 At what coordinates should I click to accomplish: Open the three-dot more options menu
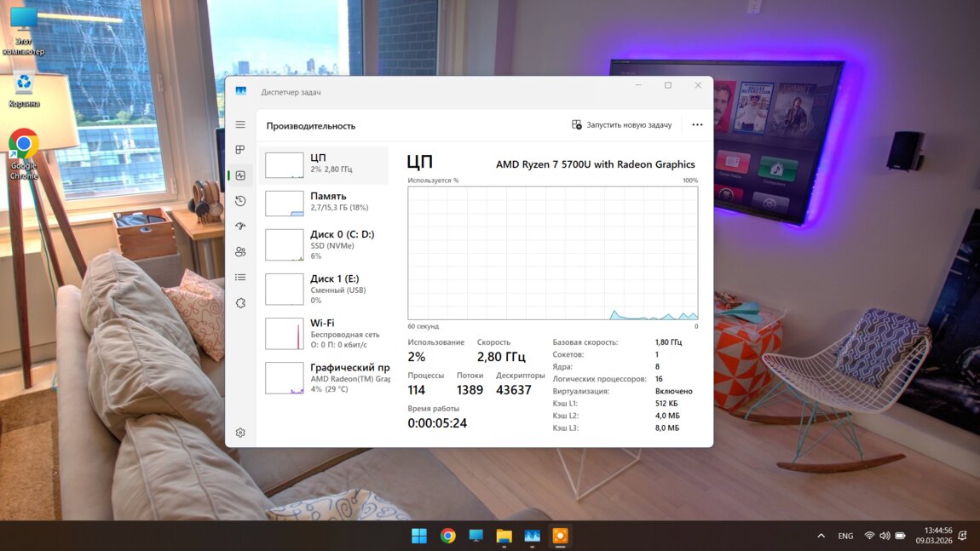[x=697, y=125]
